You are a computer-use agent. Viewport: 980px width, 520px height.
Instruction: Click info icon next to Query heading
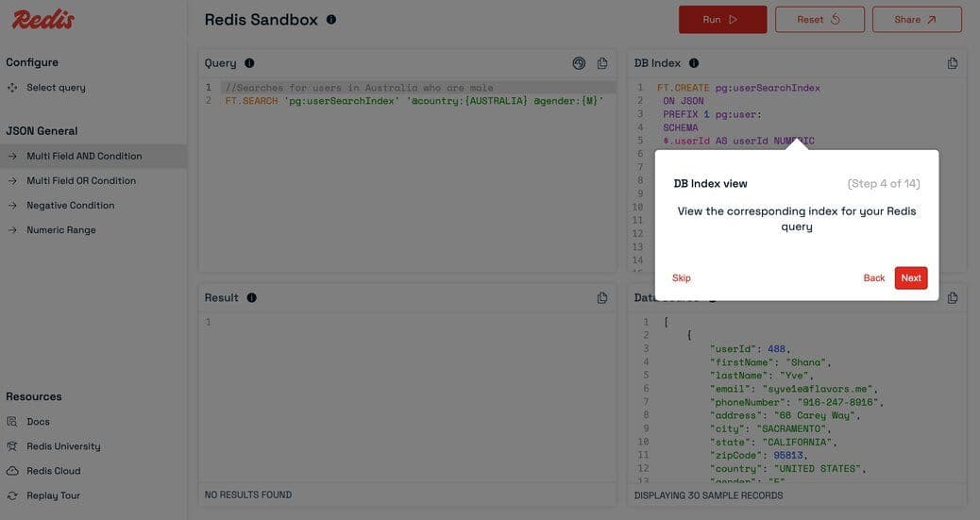coord(249,63)
